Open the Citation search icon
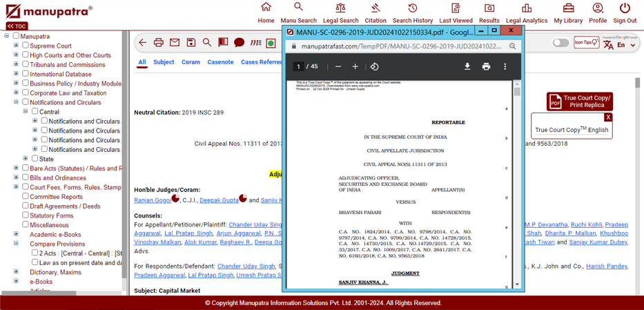The width and height of the screenshot is (644, 310). point(375,13)
